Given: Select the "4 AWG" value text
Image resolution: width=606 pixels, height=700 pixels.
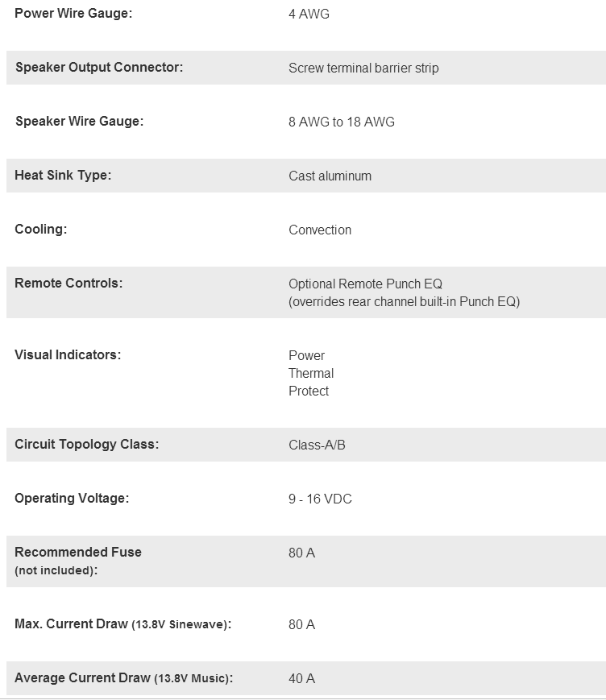Looking at the screenshot, I should (x=309, y=14).
